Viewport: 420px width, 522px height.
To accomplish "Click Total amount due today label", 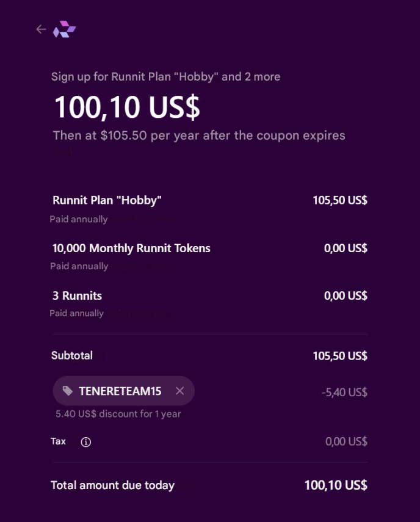I will 112,485.
